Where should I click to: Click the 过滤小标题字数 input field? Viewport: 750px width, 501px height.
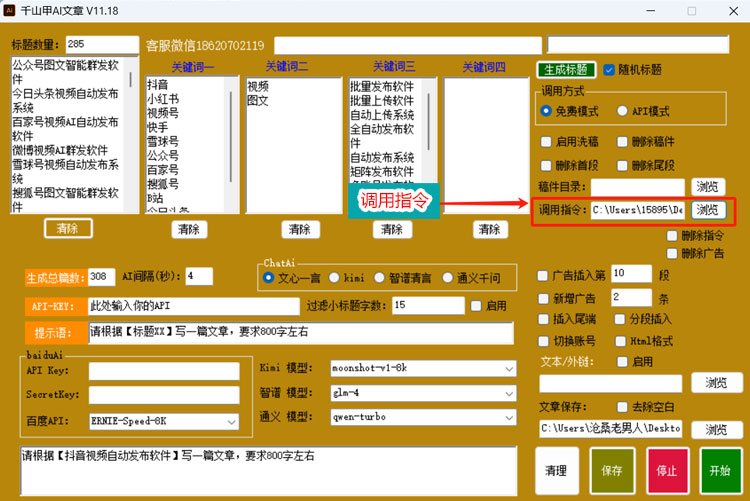point(428,305)
